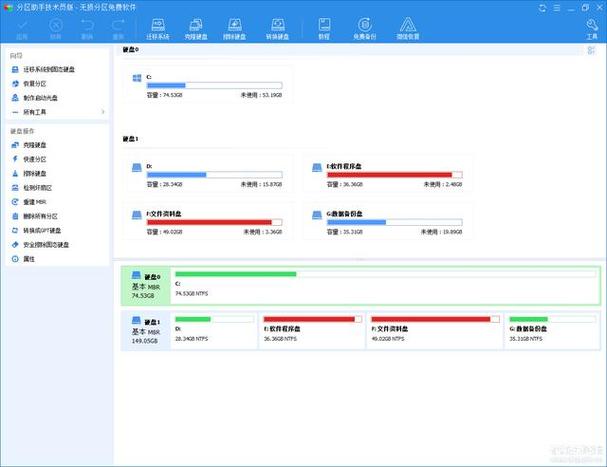Click 转换成GPT硬盘 (Convert to GPT) in sidebar
This screenshot has height=467, width=607.
click(36, 230)
